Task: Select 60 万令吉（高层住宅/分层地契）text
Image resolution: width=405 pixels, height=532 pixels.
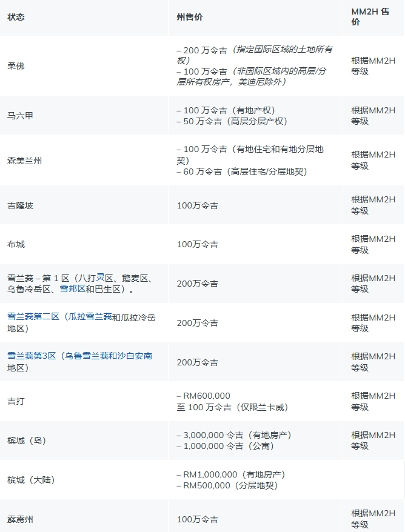Action: click(242, 171)
